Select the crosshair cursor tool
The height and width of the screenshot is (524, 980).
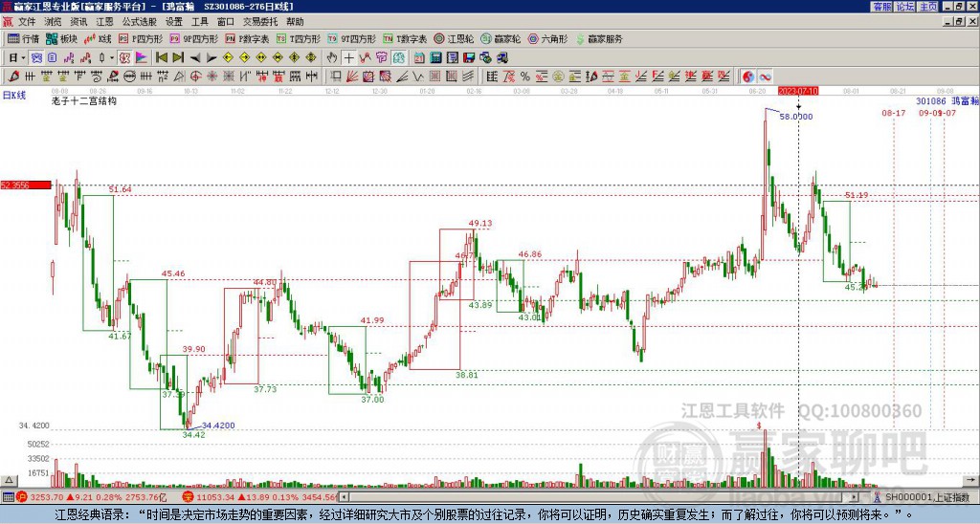348,58
